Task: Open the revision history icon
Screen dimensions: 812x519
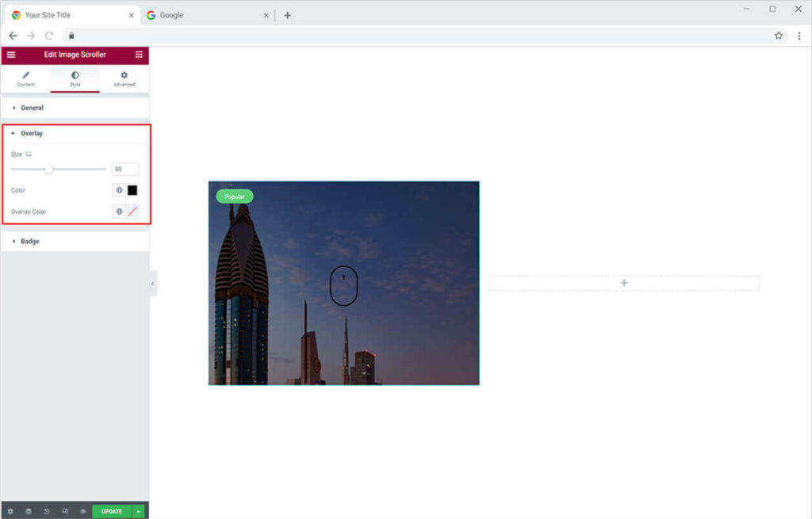Action: tap(47, 511)
